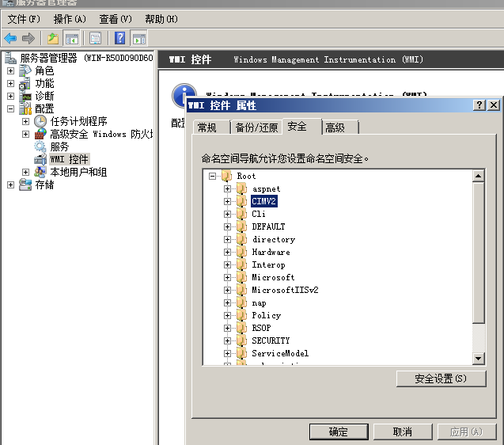
Task: Expand the 角色 node
Action: click(10, 70)
